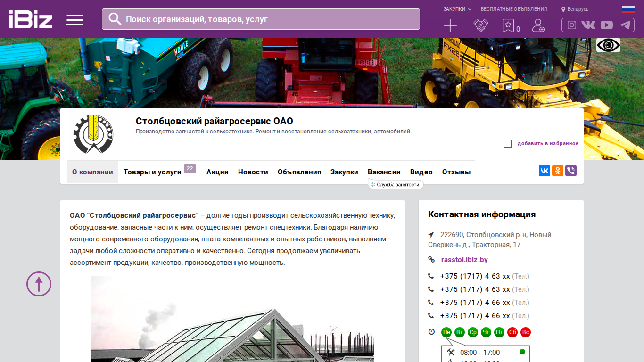The width and height of the screenshot is (644, 362).
Task: Select Friday 'Пт' day circle
Action: [499, 332]
